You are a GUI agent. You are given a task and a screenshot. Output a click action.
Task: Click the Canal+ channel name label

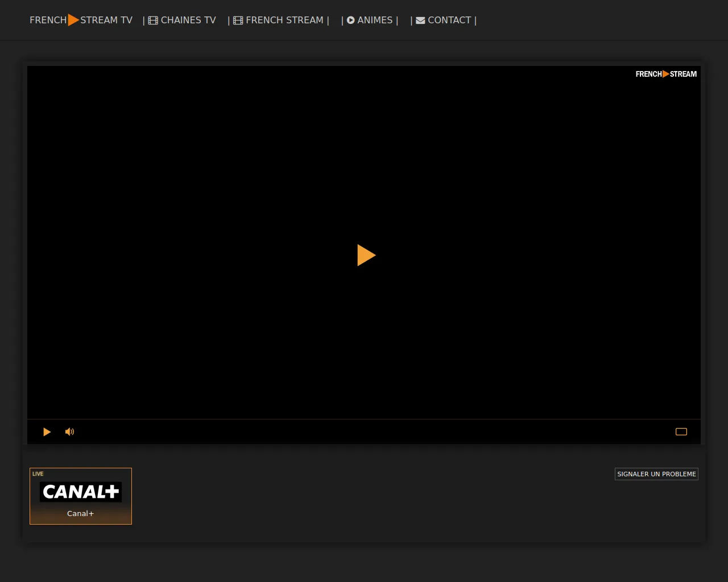(x=81, y=514)
